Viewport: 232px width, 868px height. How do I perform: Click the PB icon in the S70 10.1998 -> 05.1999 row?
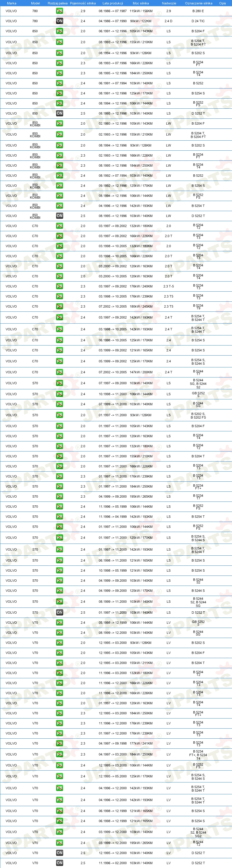59,570
